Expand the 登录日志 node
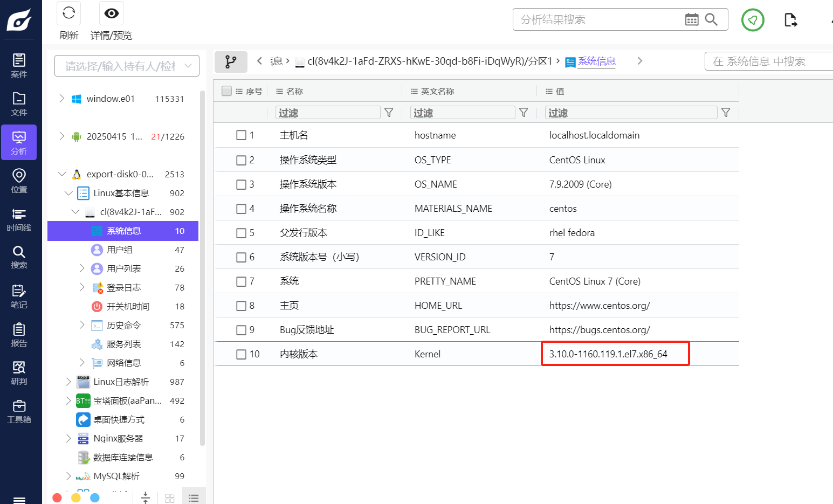This screenshot has width=833, height=504. coord(82,287)
